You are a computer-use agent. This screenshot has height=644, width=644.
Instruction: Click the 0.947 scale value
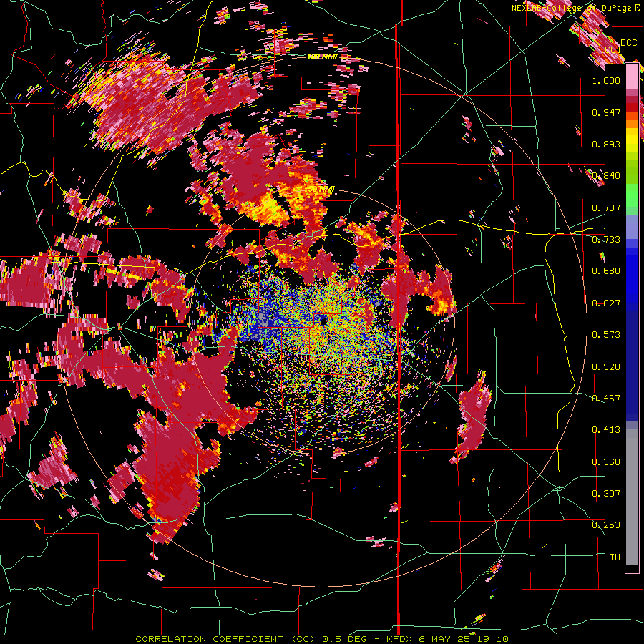(x=606, y=112)
